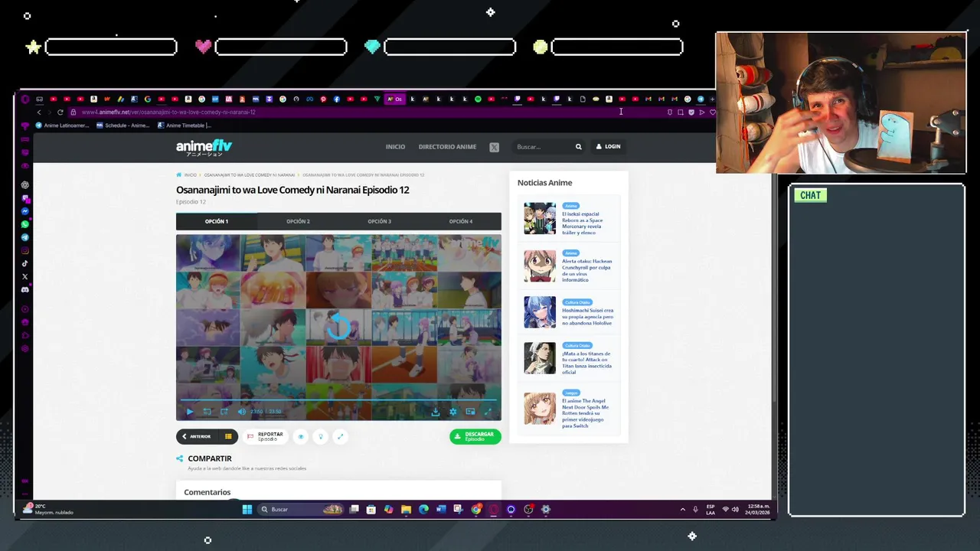Viewport: 980px width, 551px height.
Task: Open series breadcrumb Osananajimi link
Action: (x=249, y=174)
